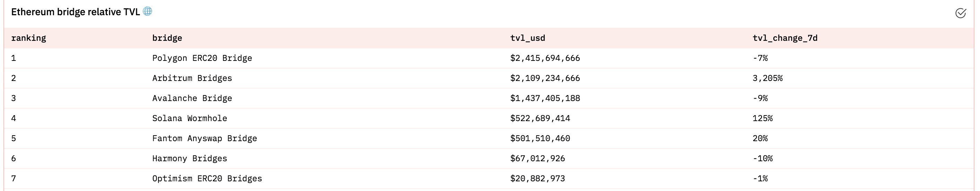Image resolution: width=980 pixels, height=191 pixels.
Task: Click the globe icon beside the title
Action: coord(148,11)
